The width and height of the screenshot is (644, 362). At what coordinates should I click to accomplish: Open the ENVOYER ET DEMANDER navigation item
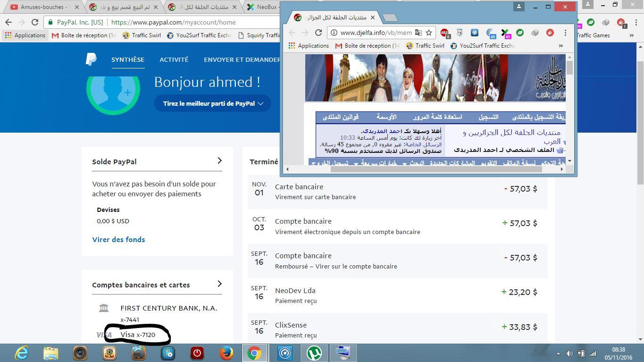[242, 59]
